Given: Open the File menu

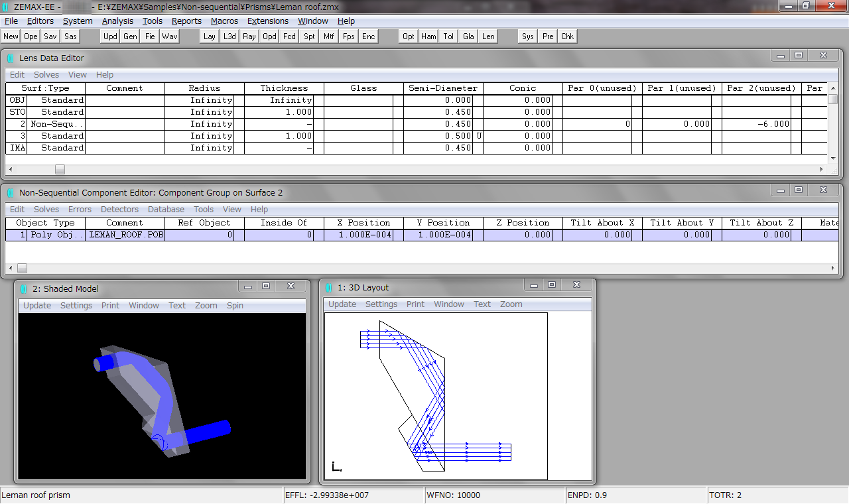Looking at the screenshot, I should click(x=11, y=21).
